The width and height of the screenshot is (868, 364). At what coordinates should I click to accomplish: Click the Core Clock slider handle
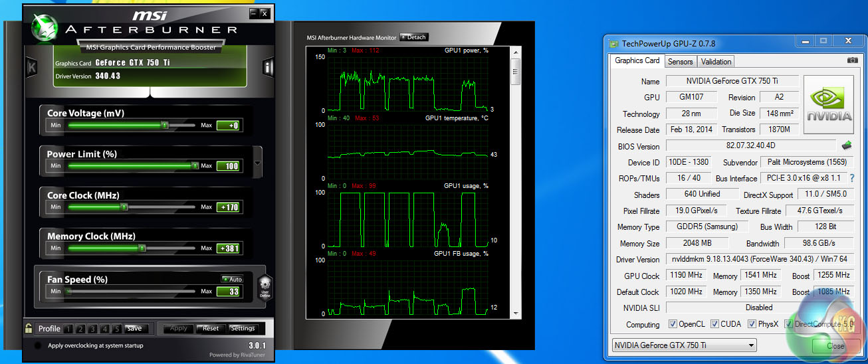tap(124, 207)
